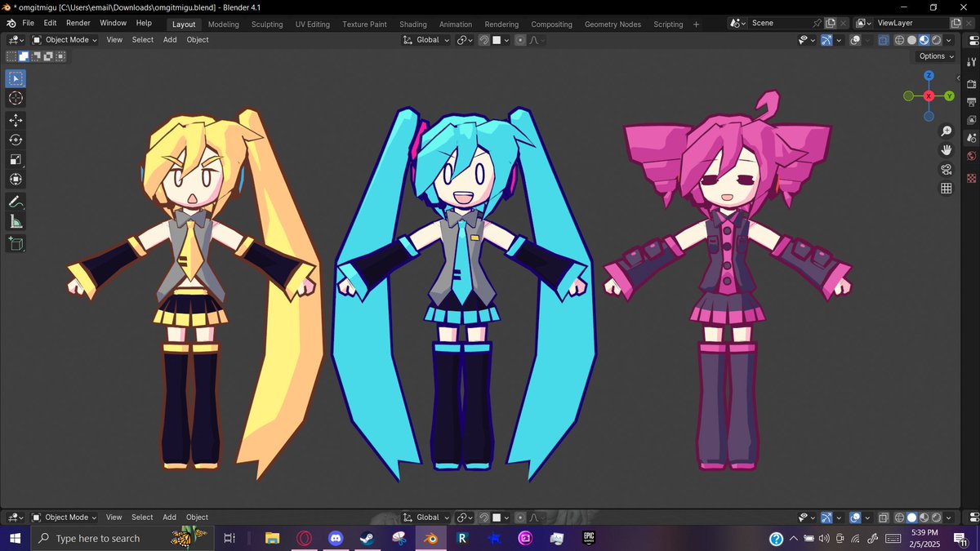Click the Windows Start button
This screenshot has width=980, height=551.
15,539
